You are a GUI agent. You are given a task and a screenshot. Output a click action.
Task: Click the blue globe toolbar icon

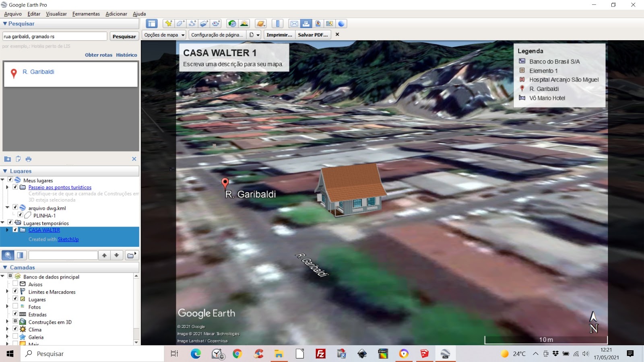341,24
